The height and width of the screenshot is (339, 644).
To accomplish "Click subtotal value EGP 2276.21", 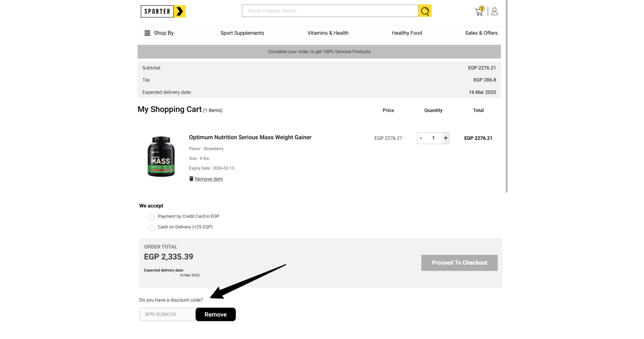I will click(482, 68).
